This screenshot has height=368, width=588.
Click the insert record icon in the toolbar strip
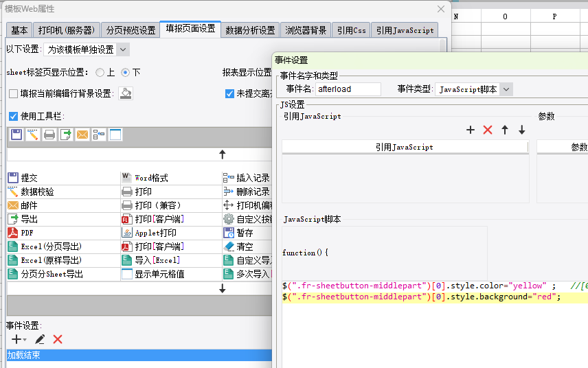point(99,135)
